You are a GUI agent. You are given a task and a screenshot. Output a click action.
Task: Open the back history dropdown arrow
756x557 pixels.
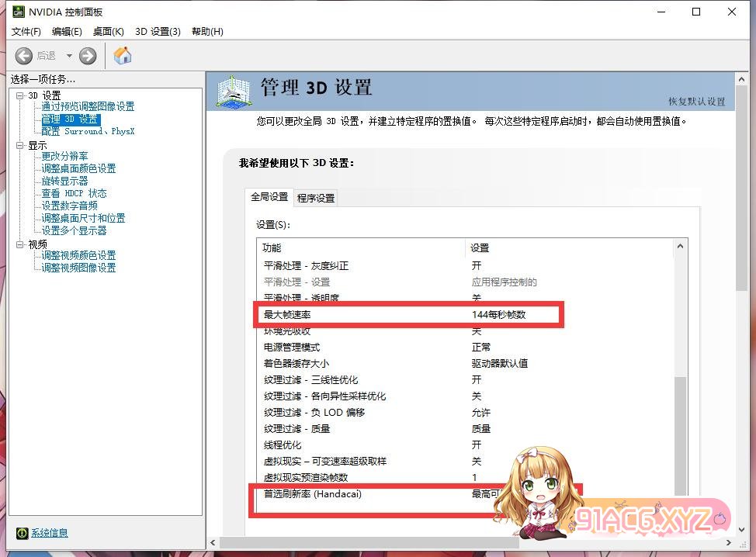point(68,56)
